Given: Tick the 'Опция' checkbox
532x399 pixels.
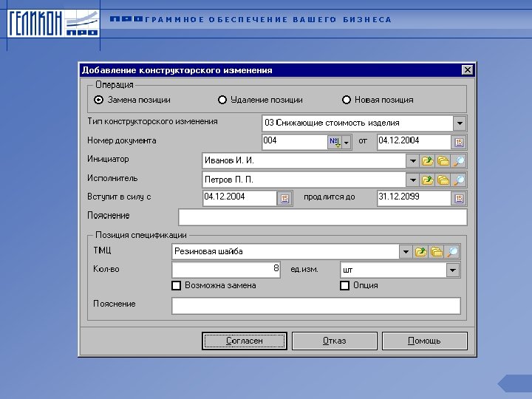Looking at the screenshot, I should point(344,286).
